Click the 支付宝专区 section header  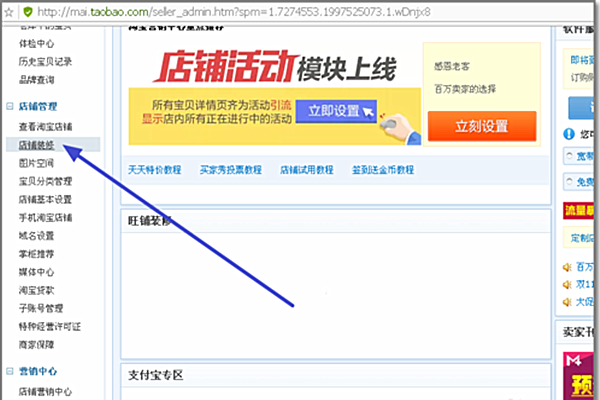pyautogui.click(x=155, y=375)
